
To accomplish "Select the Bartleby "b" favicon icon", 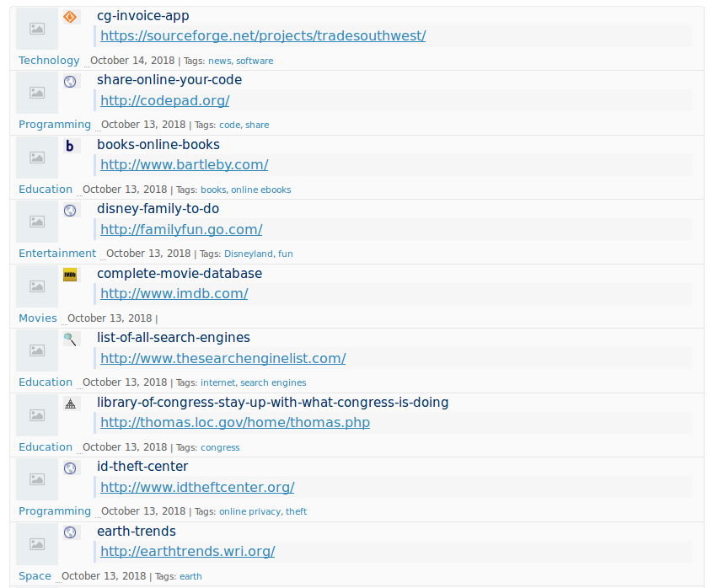I will (70, 145).
